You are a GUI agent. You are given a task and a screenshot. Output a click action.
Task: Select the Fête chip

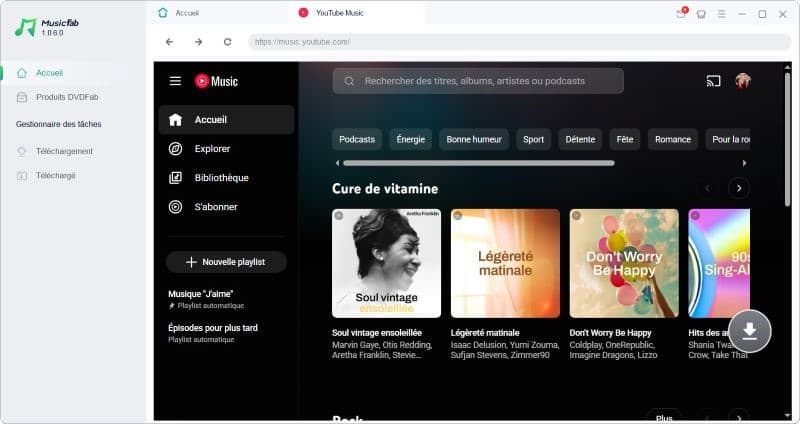[624, 139]
